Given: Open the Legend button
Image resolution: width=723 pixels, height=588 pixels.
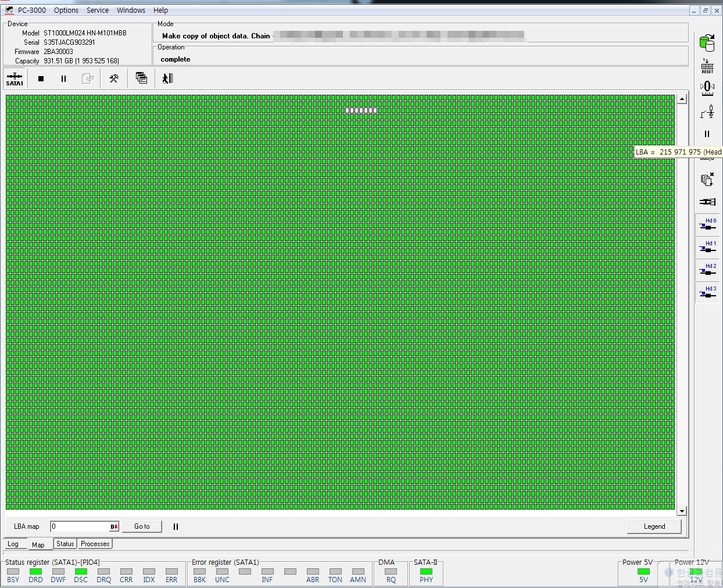Looking at the screenshot, I should pos(654,526).
